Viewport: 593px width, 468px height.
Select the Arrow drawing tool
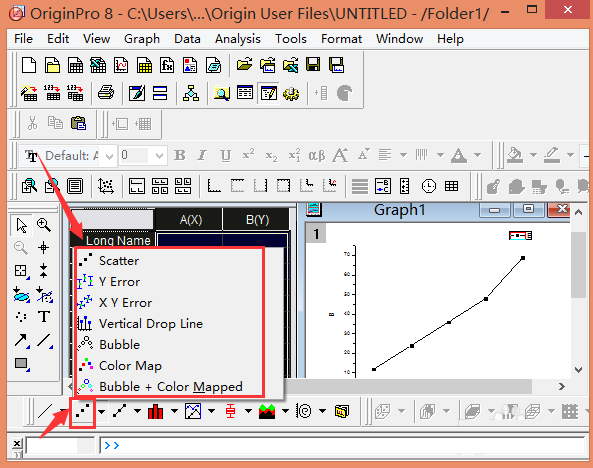(x=22, y=340)
